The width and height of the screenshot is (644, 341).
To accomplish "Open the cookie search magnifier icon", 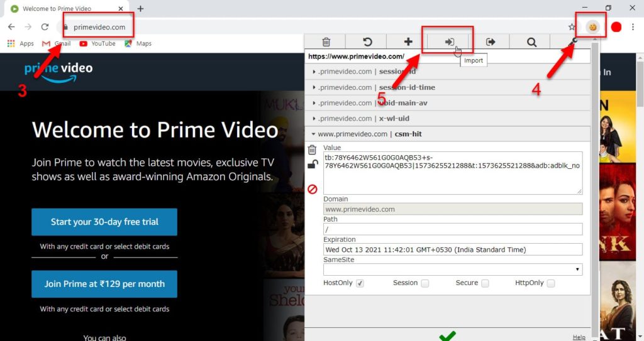I will coord(531,41).
